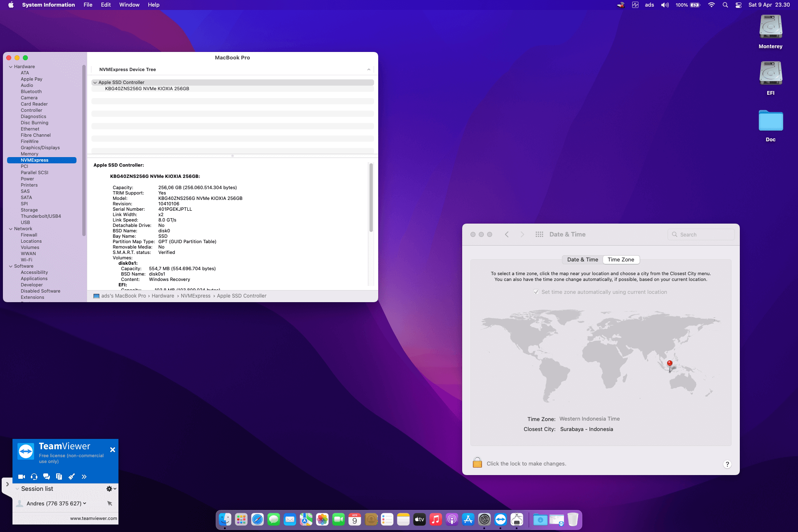Collapse the Hardware section in sidebar

point(11,66)
